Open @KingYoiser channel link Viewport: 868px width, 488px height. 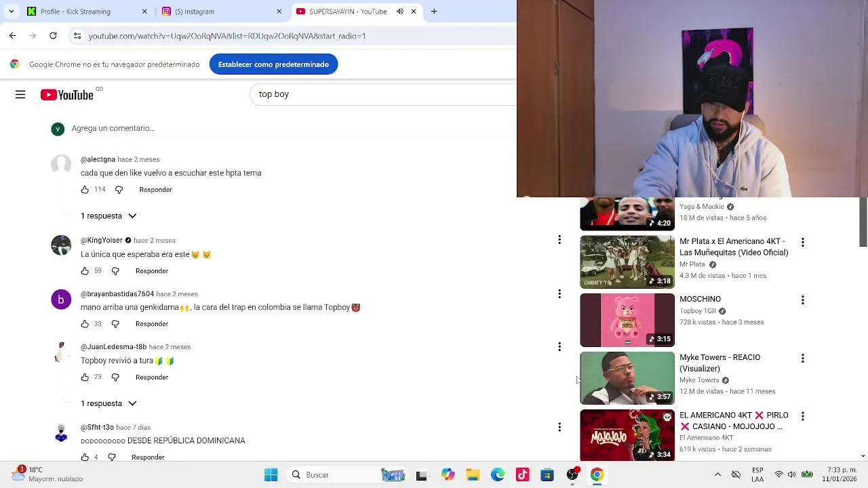102,241
